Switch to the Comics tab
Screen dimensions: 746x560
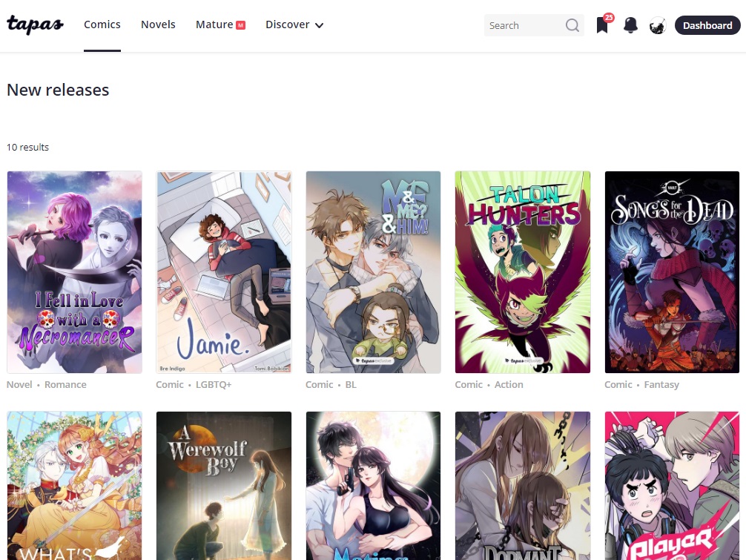(x=102, y=24)
